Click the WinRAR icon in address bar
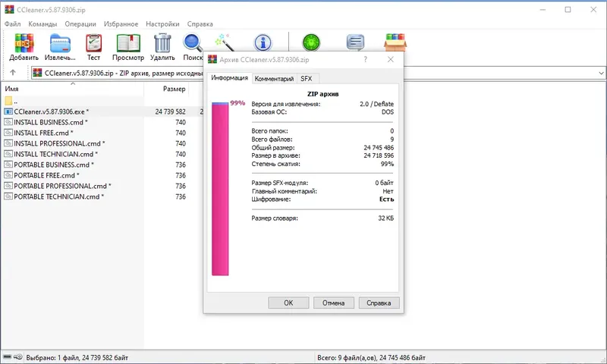 click(37, 73)
